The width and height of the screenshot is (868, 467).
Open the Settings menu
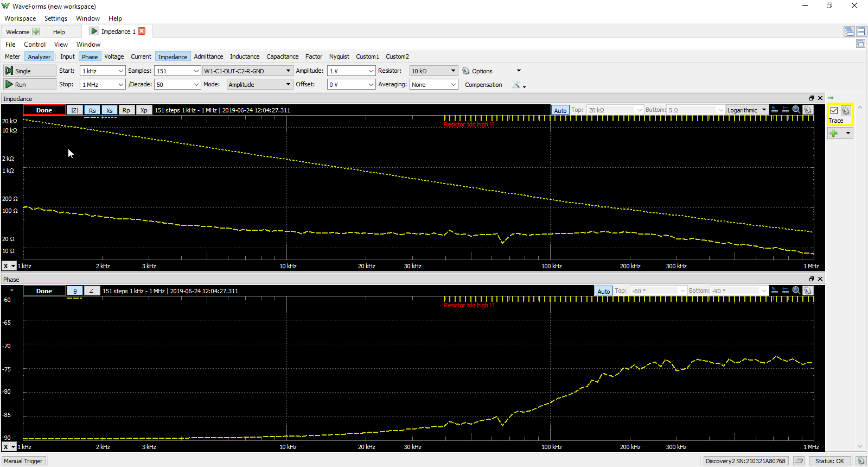pyautogui.click(x=56, y=18)
